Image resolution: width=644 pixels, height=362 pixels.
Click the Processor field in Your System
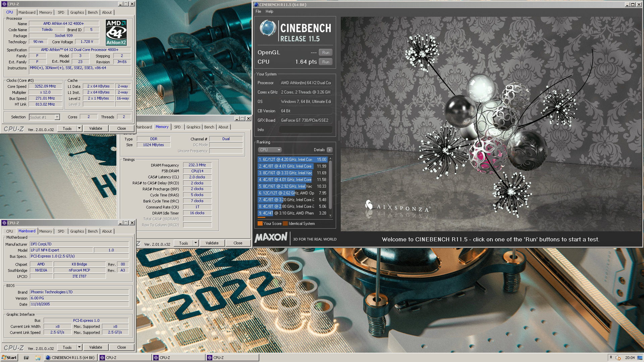click(x=306, y=83)
